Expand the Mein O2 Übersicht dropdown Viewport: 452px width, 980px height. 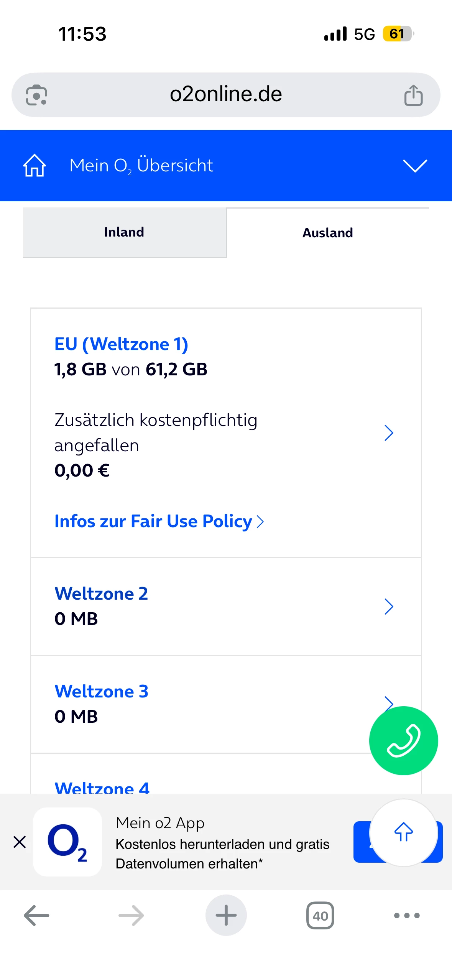click(415, 166)
